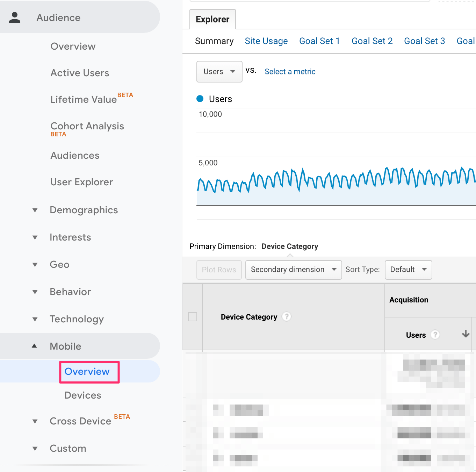Switch to the Summary view

(x=214, y=41)
